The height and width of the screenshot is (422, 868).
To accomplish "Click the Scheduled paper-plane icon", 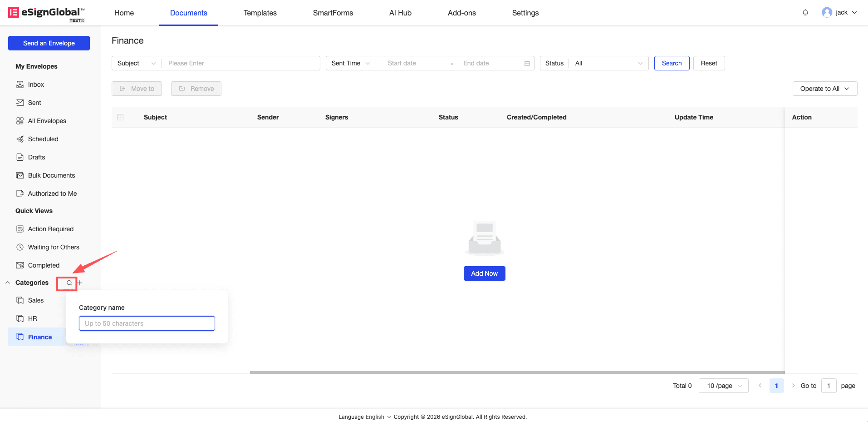I will point(20,139).
